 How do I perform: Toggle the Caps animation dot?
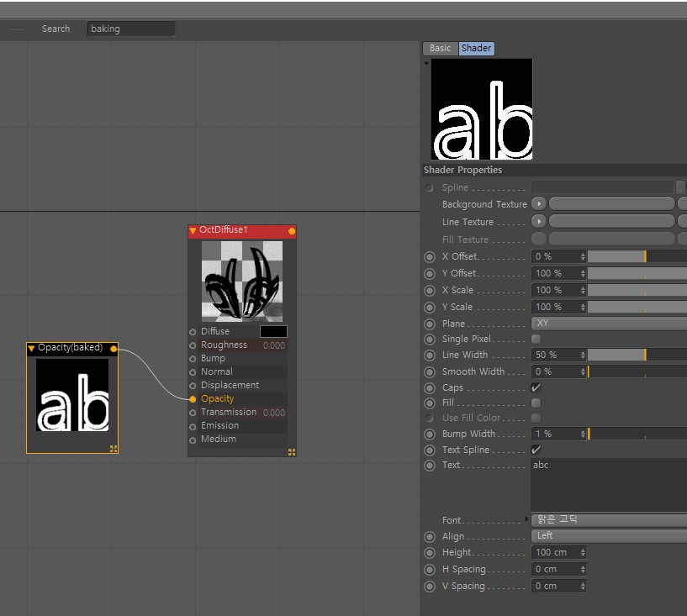click(430, 388)
